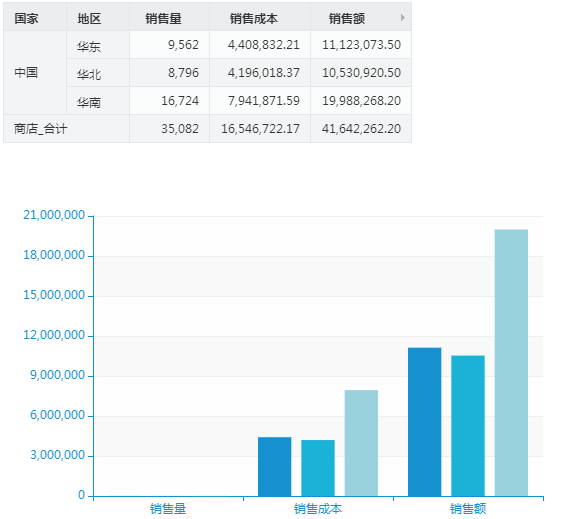The image size is (567, 519).
Task: Click the 销售成本 x-axis label
Action: (318, 509)
